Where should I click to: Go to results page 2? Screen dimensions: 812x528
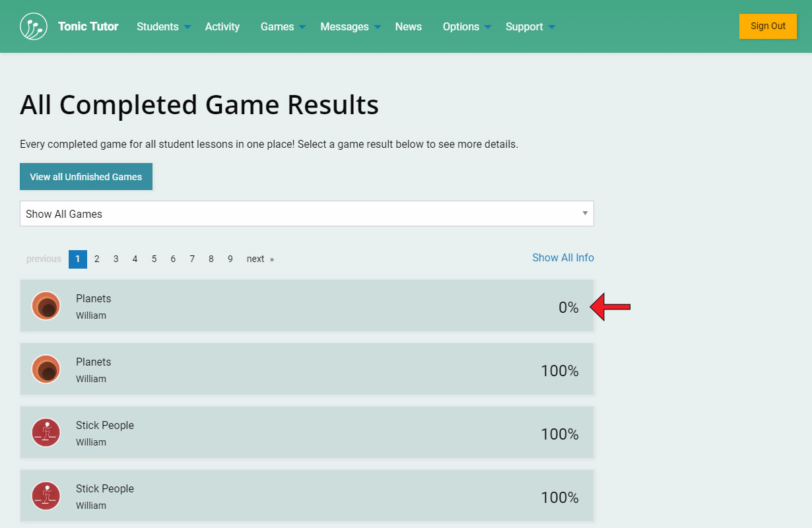point(96,259)
